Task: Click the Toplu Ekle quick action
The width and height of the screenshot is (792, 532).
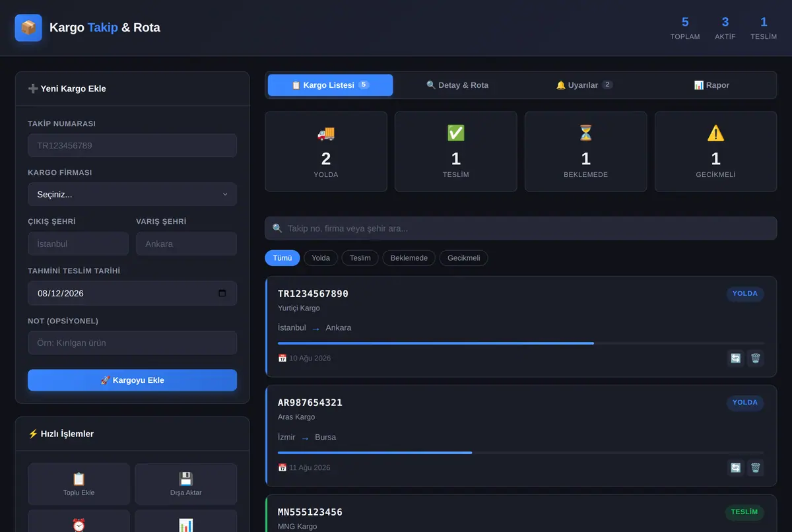Action: [79, 484]
